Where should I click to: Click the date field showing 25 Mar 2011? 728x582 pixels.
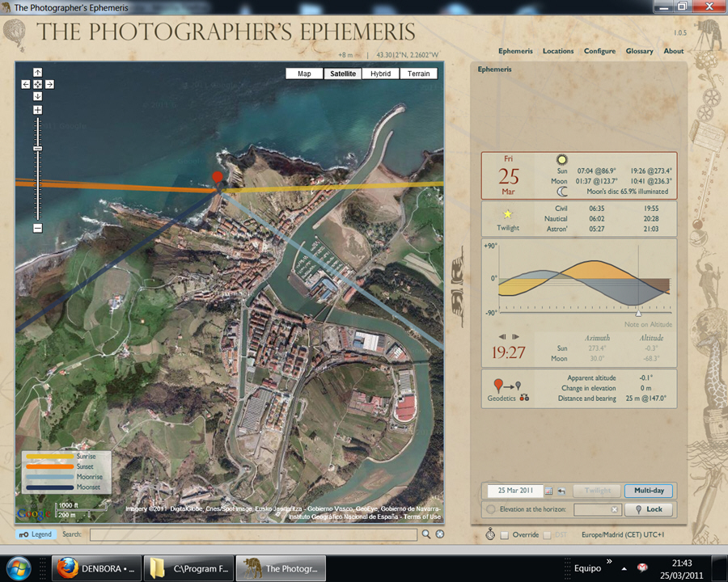pyautogui.click(x=515, y=491)
